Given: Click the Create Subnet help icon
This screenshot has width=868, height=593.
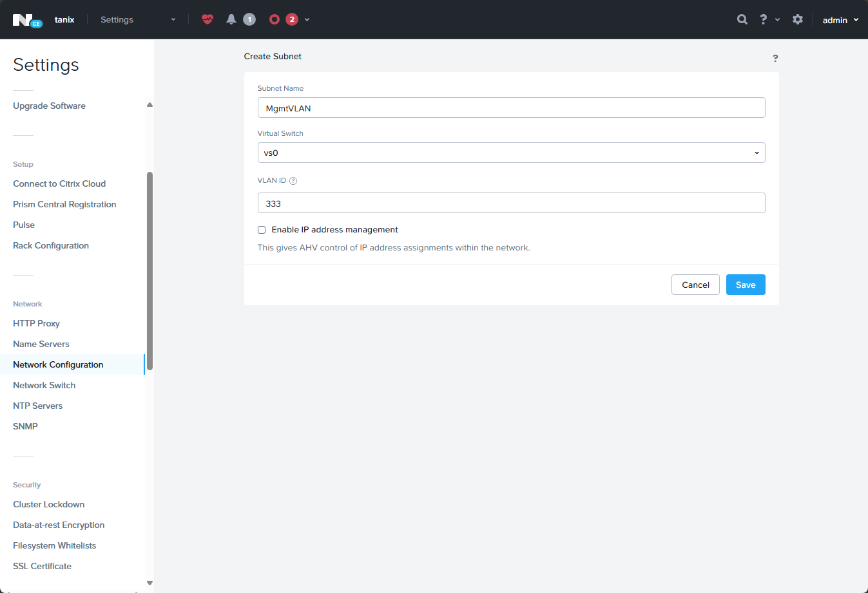Looking at the screenshot, I should coord(775,58).
